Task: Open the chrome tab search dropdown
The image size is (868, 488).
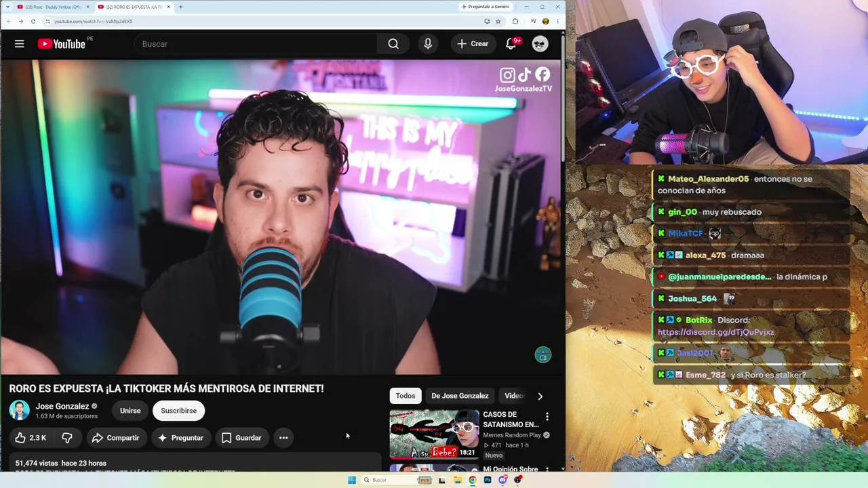Action: [8, 7]
